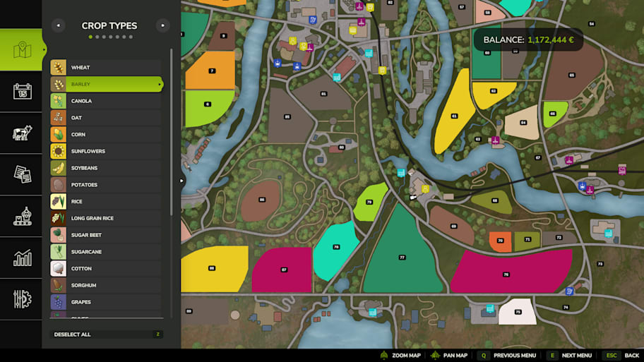Open the statistics bar chart icon

(22, 258)
